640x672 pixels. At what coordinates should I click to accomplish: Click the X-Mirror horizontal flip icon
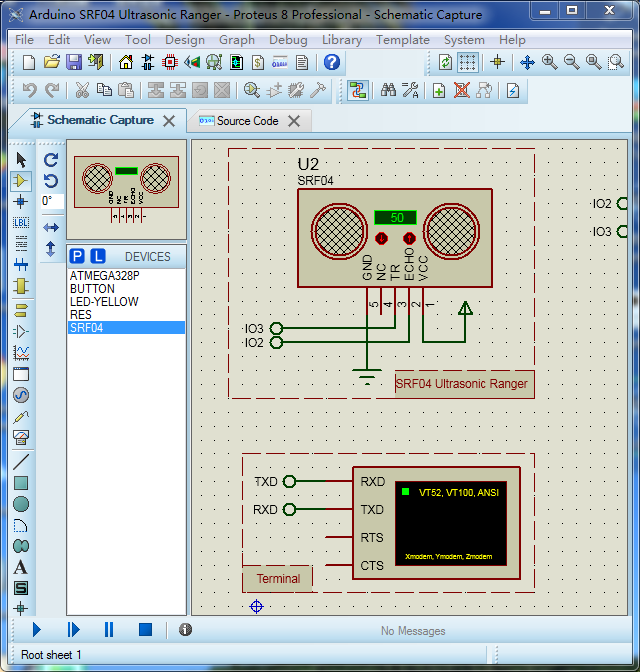(51, 227)
